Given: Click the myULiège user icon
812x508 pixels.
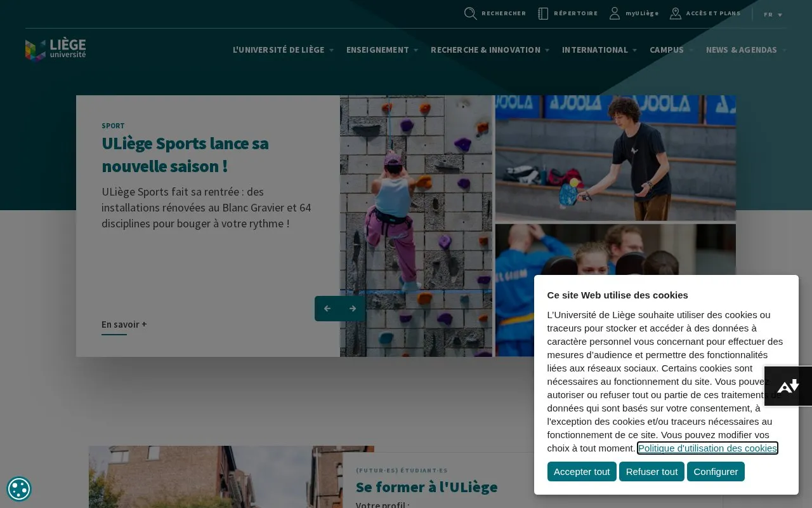Looking at the screenshot, I should coord(615,13).
